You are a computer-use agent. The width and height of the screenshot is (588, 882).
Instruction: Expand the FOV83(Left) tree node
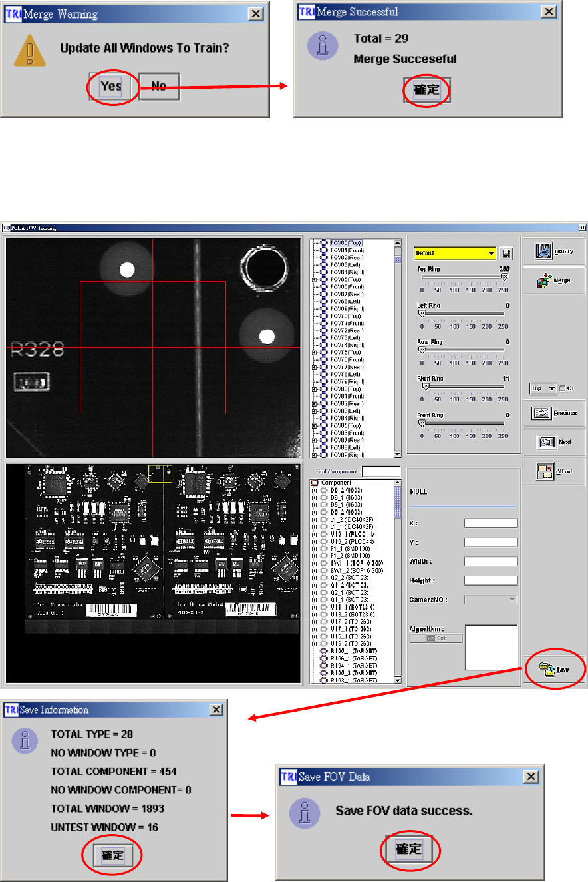click(x=314, y=411)
